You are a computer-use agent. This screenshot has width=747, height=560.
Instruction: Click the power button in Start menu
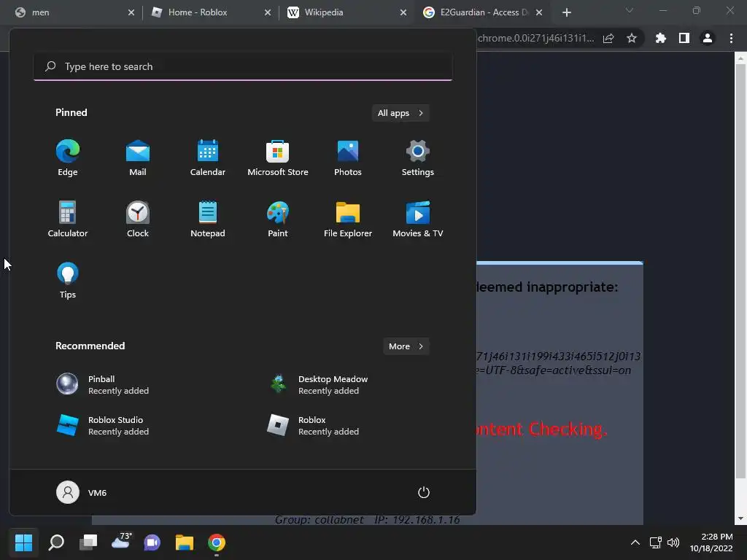pyautogui.click(x=424, y=492)
